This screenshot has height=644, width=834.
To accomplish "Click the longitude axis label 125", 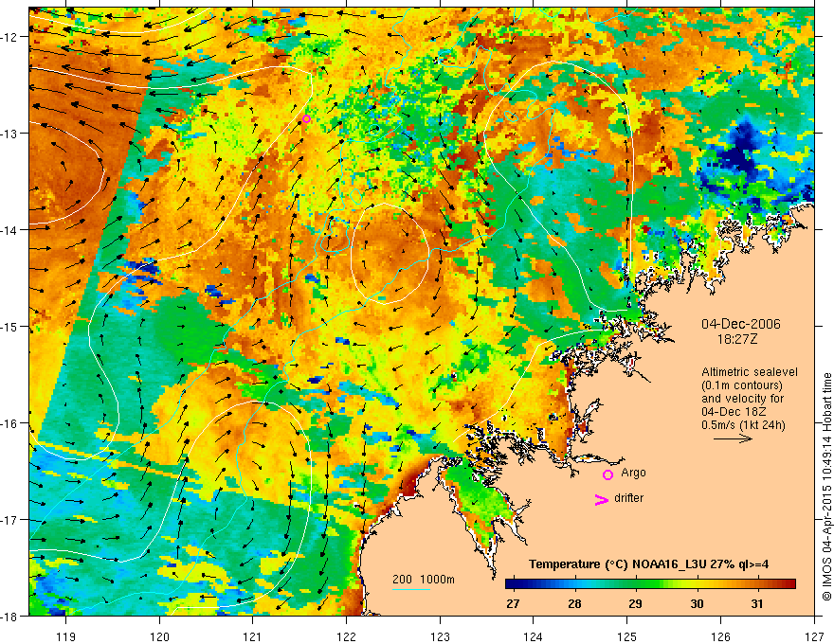I will pyautogui.click(x=627, y=636).
